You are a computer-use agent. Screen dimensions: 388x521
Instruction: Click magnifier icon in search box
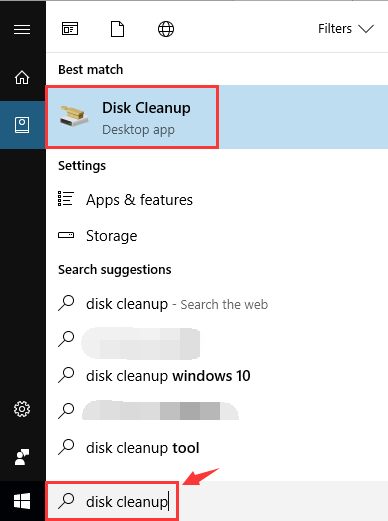pyautogui.click(x=66, y=501)
